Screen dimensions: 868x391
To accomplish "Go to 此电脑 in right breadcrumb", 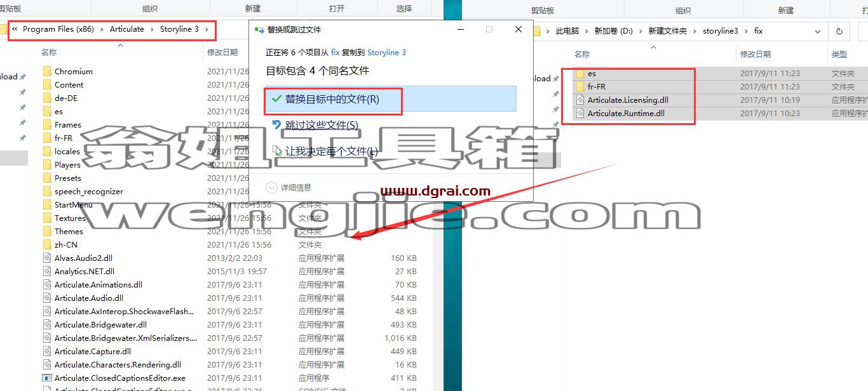I will point(567,31).
